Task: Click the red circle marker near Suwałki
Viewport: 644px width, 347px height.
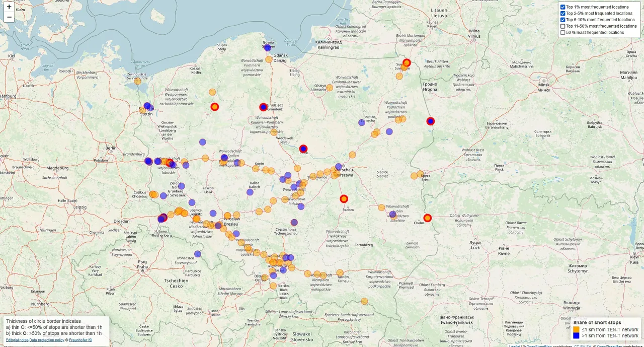Action: click(406, 62)
